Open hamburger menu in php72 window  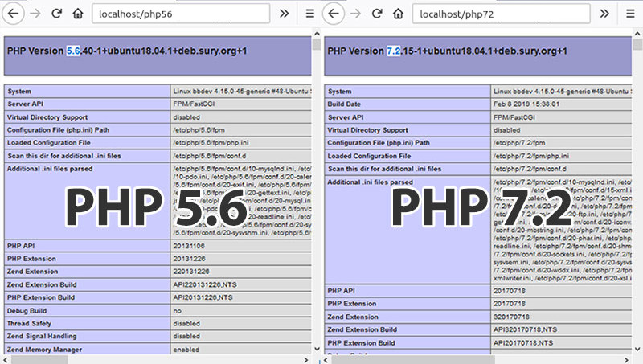click(x=631, y=14)
